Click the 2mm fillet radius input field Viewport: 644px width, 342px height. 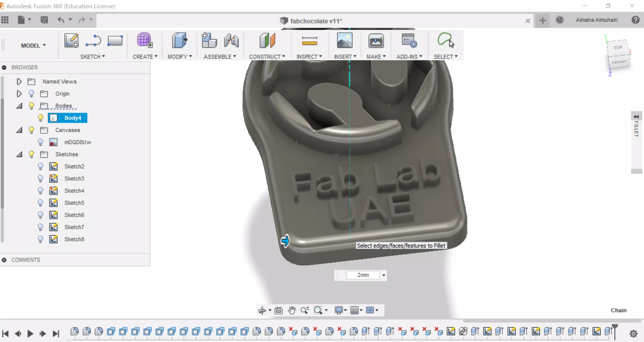(x=363, y=275)
